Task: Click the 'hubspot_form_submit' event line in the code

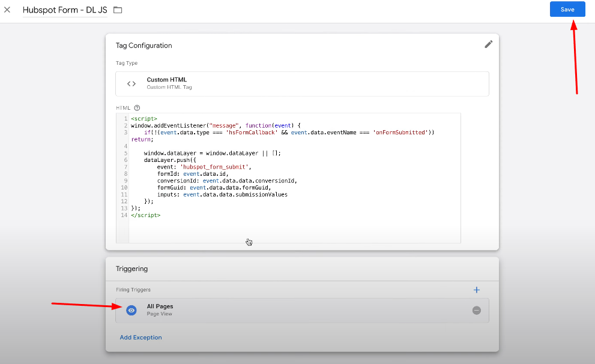Action: (204, 167)
